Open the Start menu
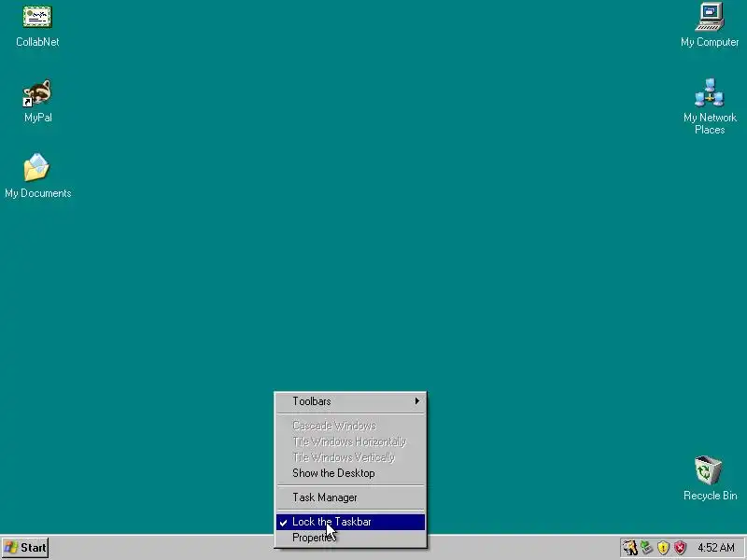Viewport: 747px width, 560px height. 25,548
